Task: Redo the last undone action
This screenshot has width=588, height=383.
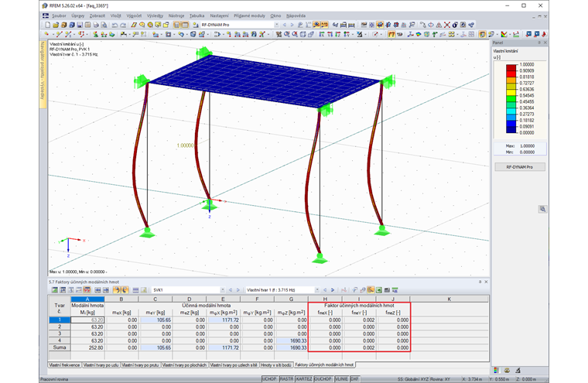Action: tap(123, 25)
